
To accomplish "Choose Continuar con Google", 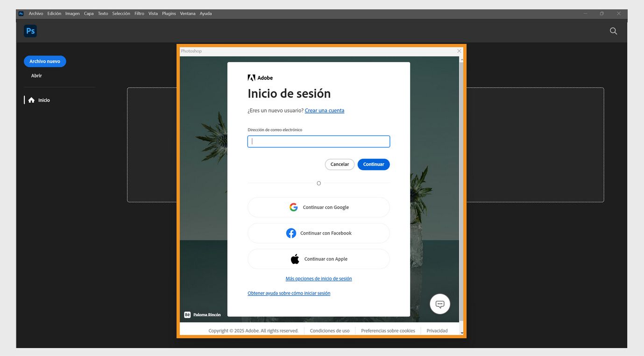I will [318, 207].
